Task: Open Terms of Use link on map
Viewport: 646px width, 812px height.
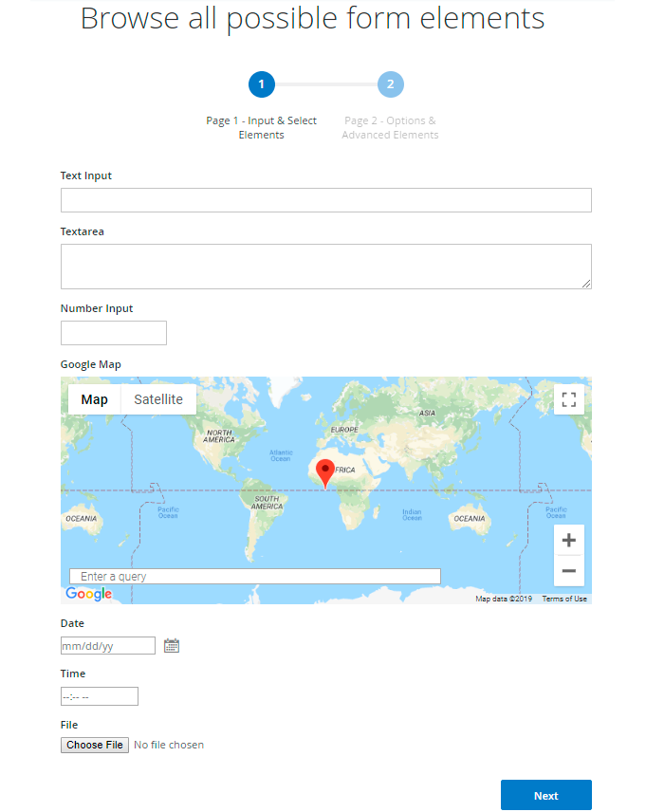Action: point(564,599)
